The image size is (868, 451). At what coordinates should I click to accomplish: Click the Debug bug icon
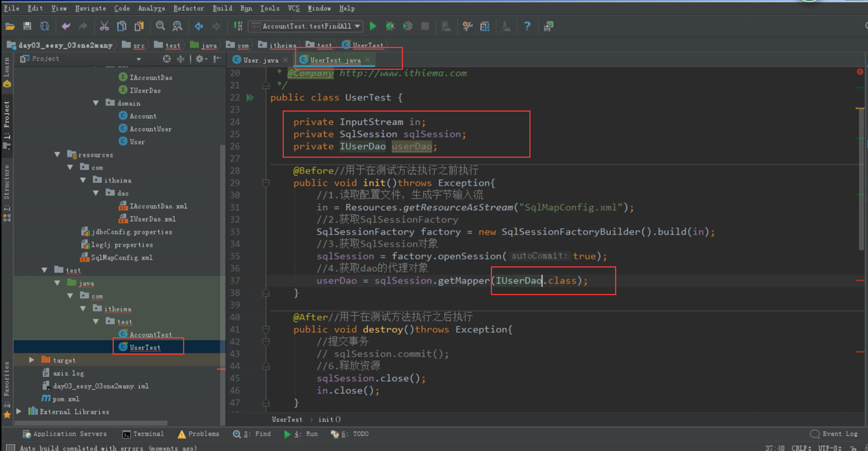click(390, 26)
